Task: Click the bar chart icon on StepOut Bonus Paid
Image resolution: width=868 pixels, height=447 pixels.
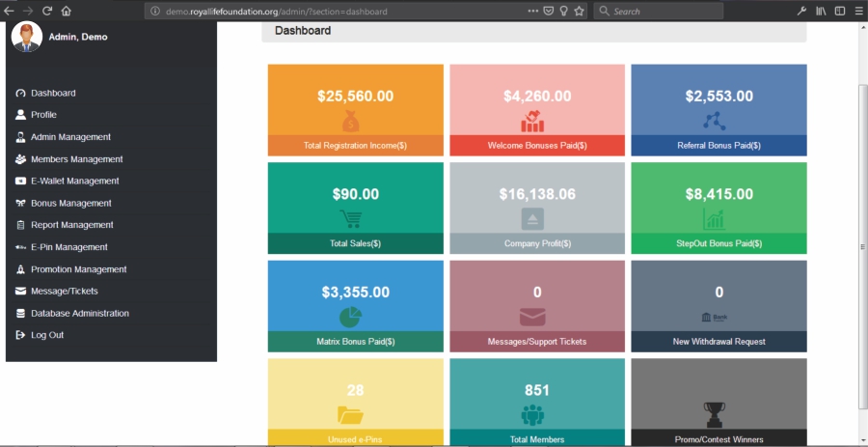Action: [x=714, y=218]
